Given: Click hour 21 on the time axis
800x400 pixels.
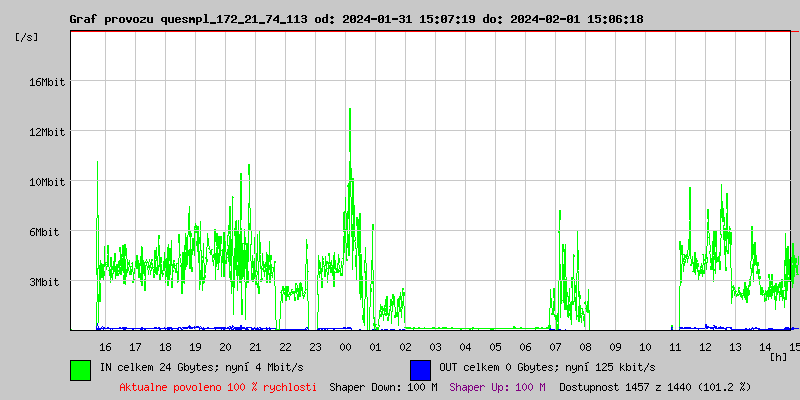Looking at the screenshot, I should (x=255, y=347).
